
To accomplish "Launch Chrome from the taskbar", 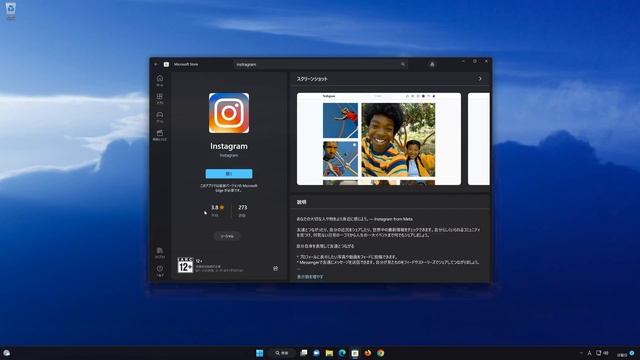I will coord(381,353).
